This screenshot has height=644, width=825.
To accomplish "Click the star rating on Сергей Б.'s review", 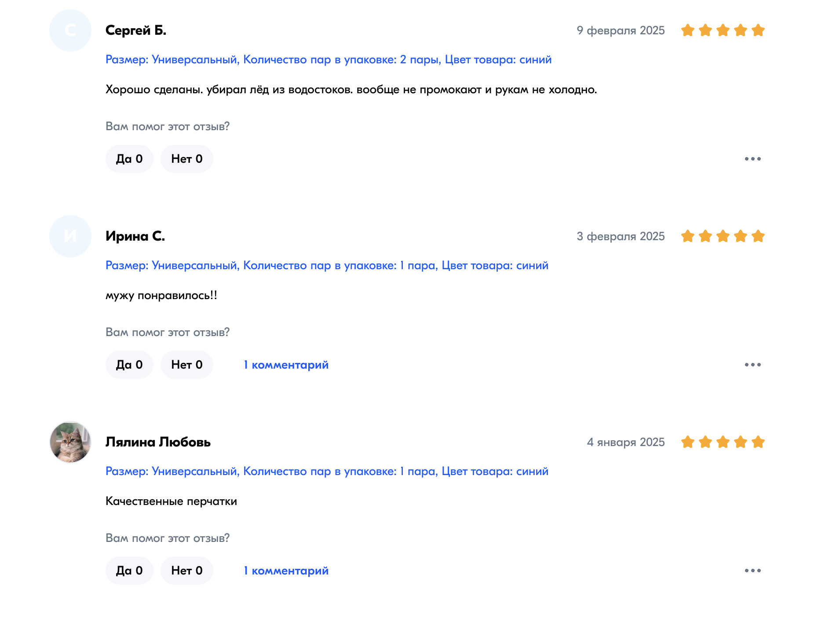I will pos(723,30).
